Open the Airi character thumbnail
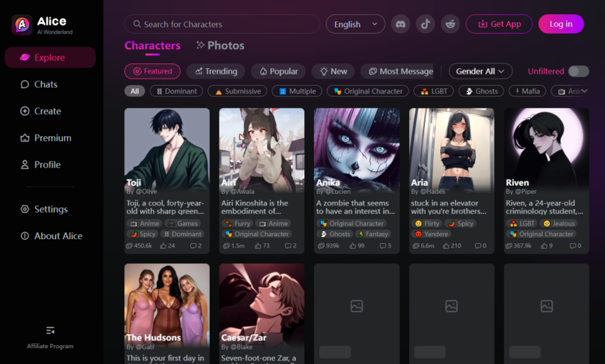Screen dimensions: 605x364 tap(261, 150)
